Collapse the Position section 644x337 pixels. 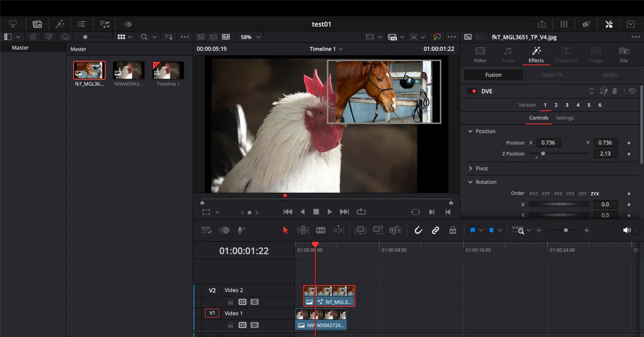click(x=470, y=131)
